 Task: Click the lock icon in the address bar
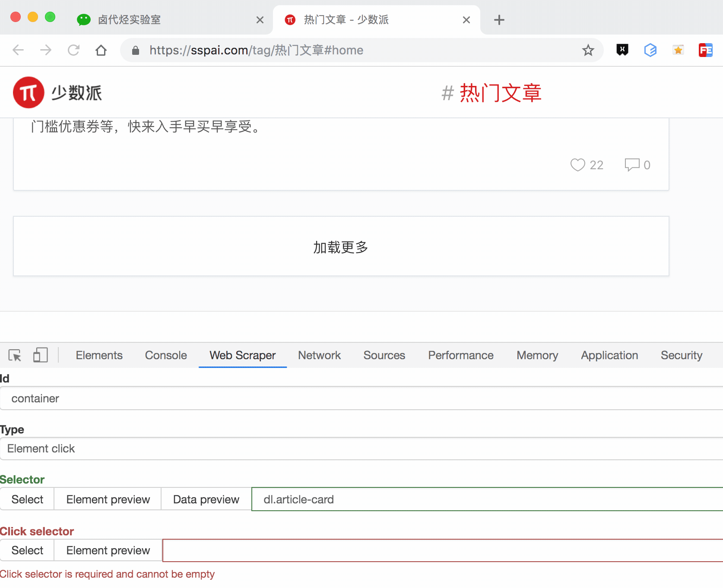pos(136,51)
